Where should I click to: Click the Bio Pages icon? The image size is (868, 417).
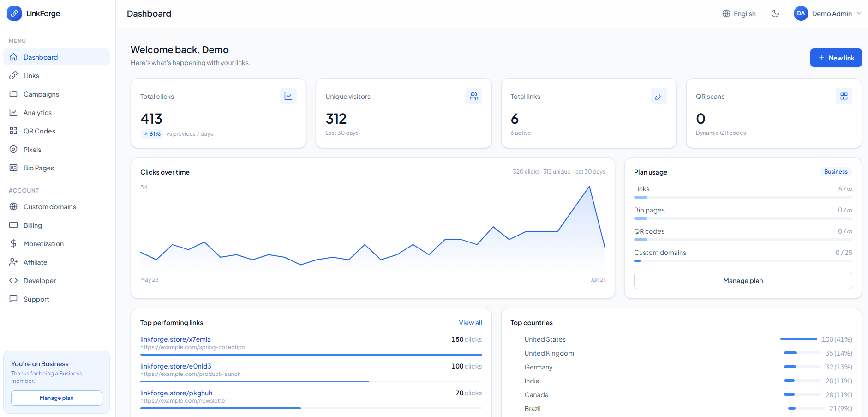pos(13,168)
